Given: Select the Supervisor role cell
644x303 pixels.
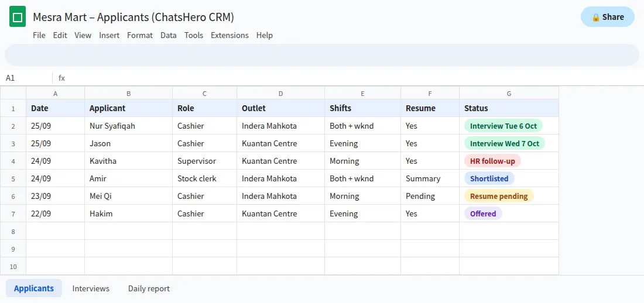Looking at the screenshot, I should coord(204,161).
